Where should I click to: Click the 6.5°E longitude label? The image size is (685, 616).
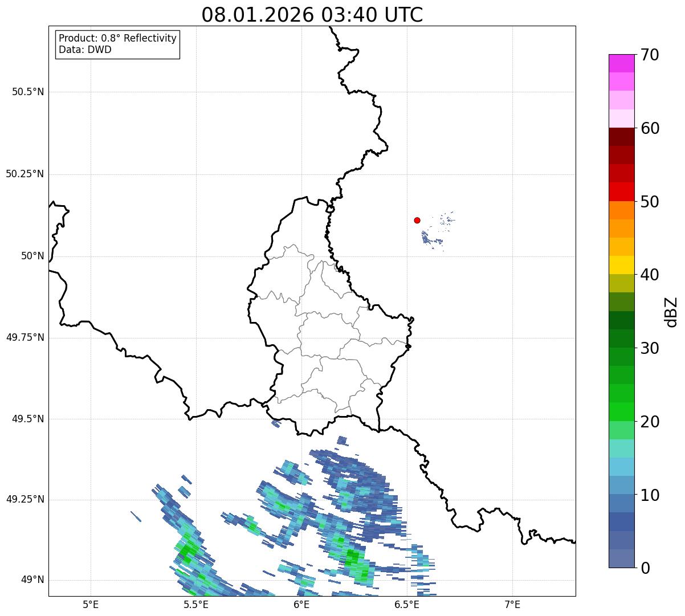pyautogui.click(x=407, y=604)
